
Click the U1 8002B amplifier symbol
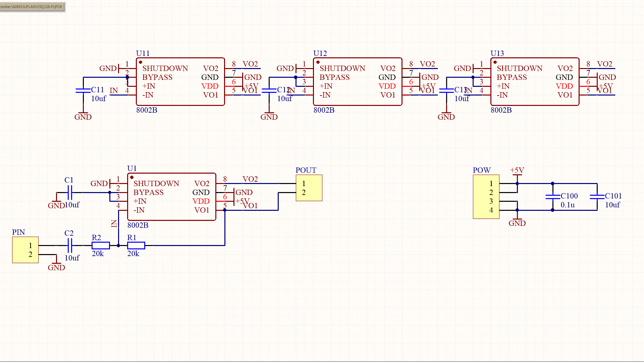click(x=171, y=197)
